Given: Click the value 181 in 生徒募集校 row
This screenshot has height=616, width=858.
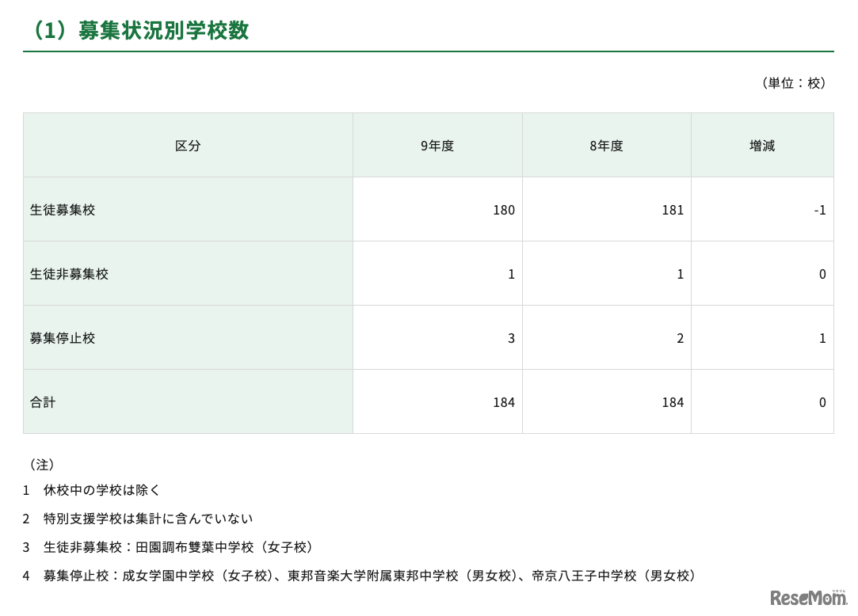Looking at the screenshot, I should point(673,210).
